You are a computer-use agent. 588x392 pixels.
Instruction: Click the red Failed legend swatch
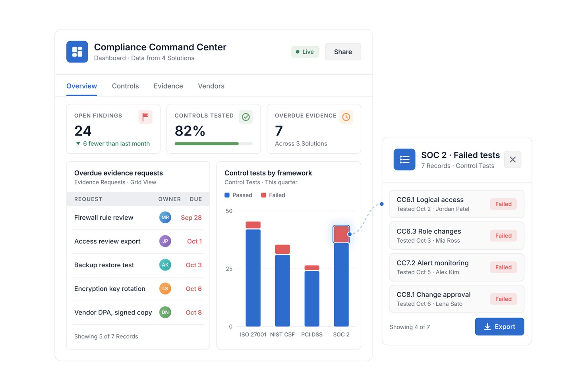coord(263,195)
